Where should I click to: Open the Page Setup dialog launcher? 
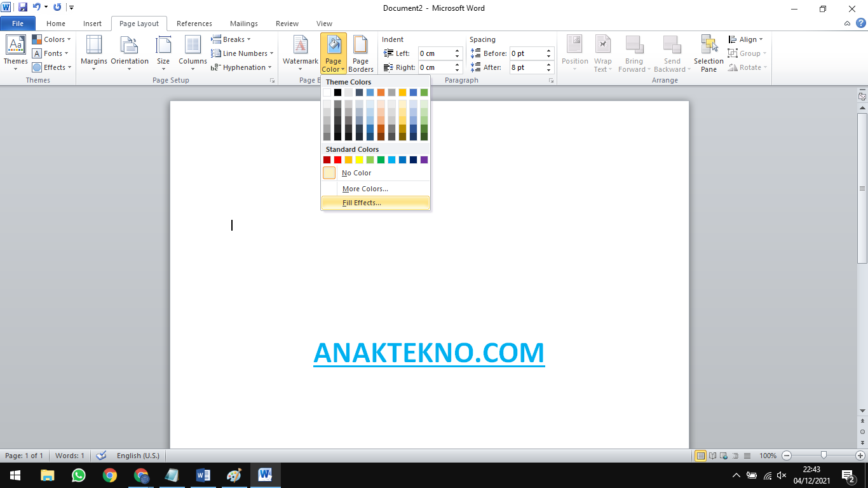click(273, 81)
